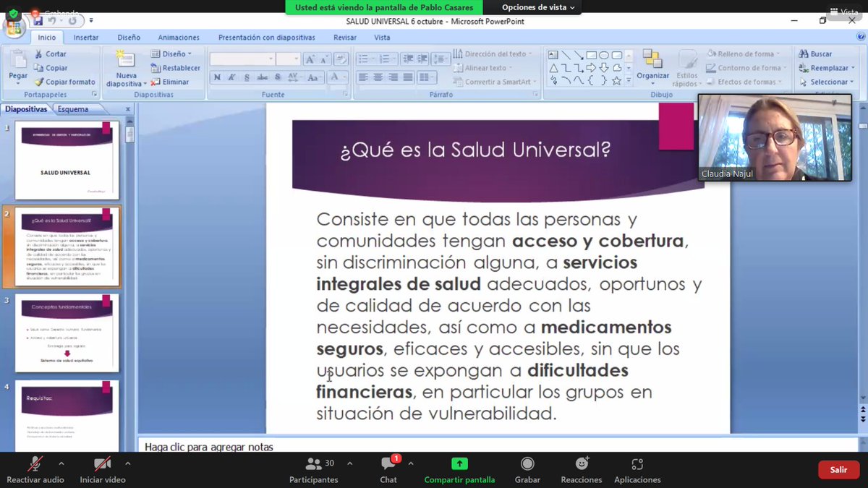Viewport: 868px width, 488px height.
Task: Click Buscar binoculars button
Action: [815, 54]
